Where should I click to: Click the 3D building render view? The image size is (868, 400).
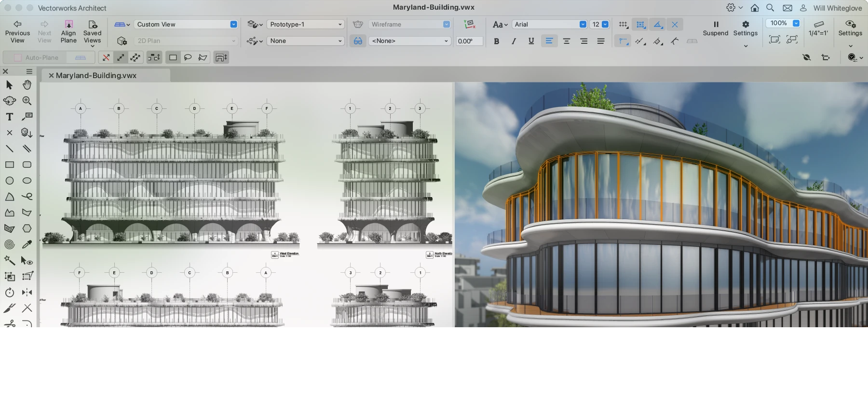(661, 204)
